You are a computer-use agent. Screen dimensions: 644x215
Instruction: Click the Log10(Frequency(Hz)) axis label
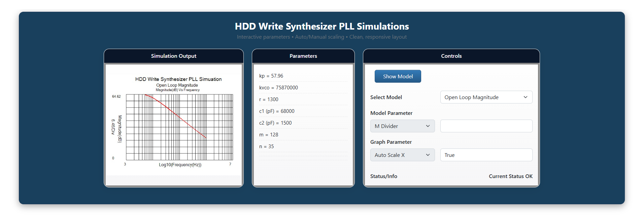click(180, 165)
